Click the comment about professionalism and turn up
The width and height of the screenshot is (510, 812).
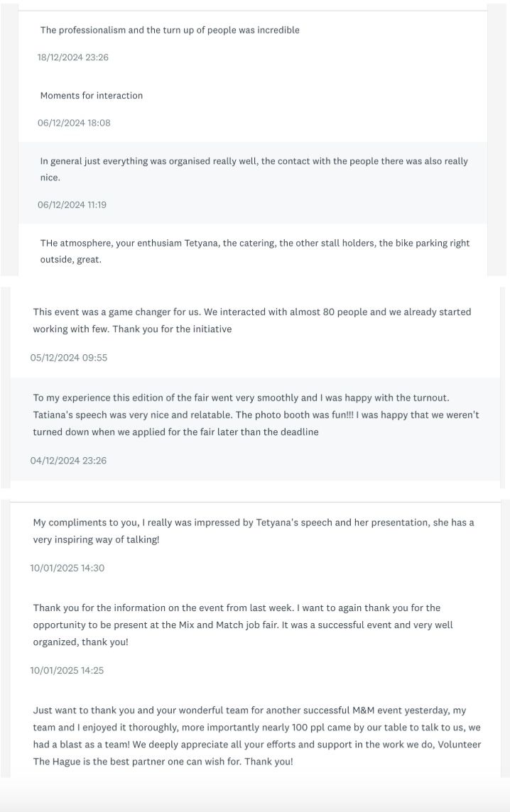(x=170, y=31)
